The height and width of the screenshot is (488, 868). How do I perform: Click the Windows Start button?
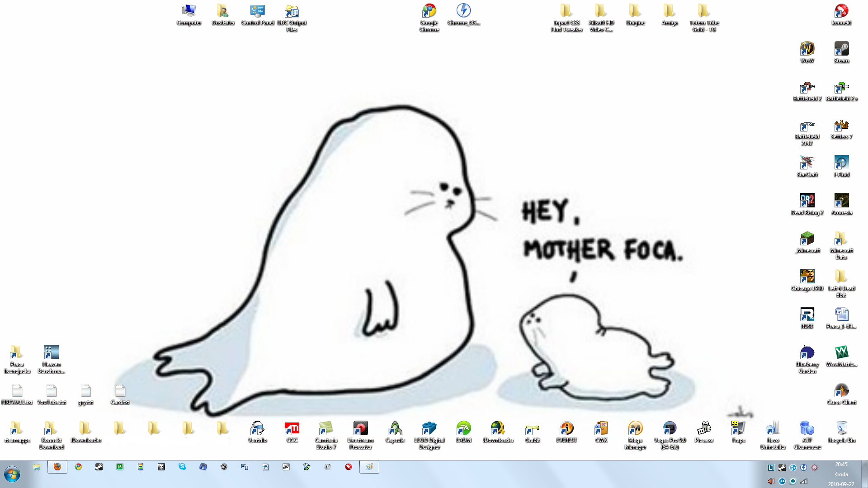(x=12, y=474)
